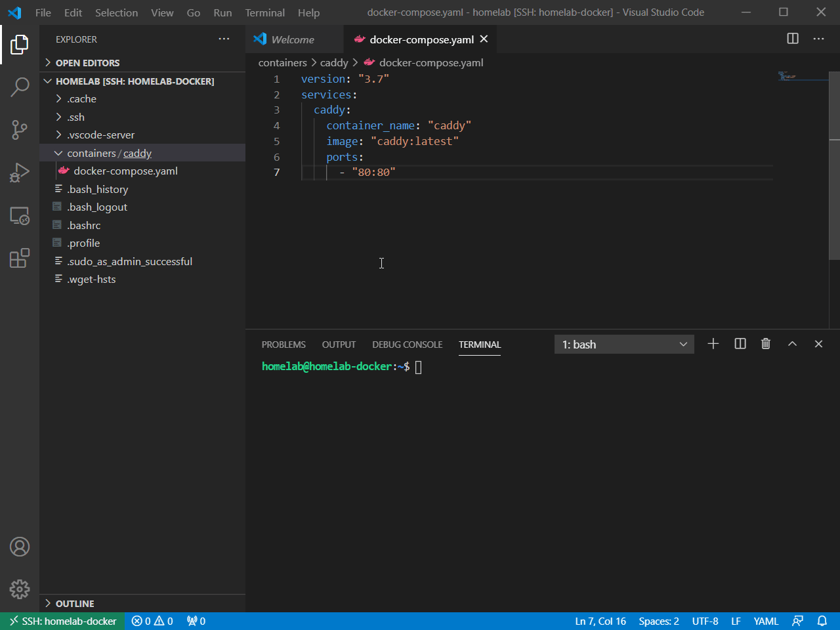This screenshot has width=840, height=630.
Task: Click the UTF-8 encoding status item
Action: click(x=705, y=621)
